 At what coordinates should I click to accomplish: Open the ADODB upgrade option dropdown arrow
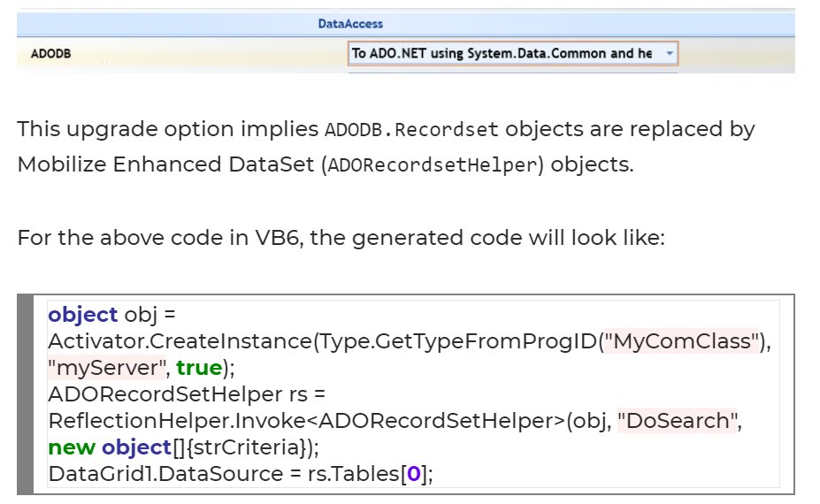[670, 53]
